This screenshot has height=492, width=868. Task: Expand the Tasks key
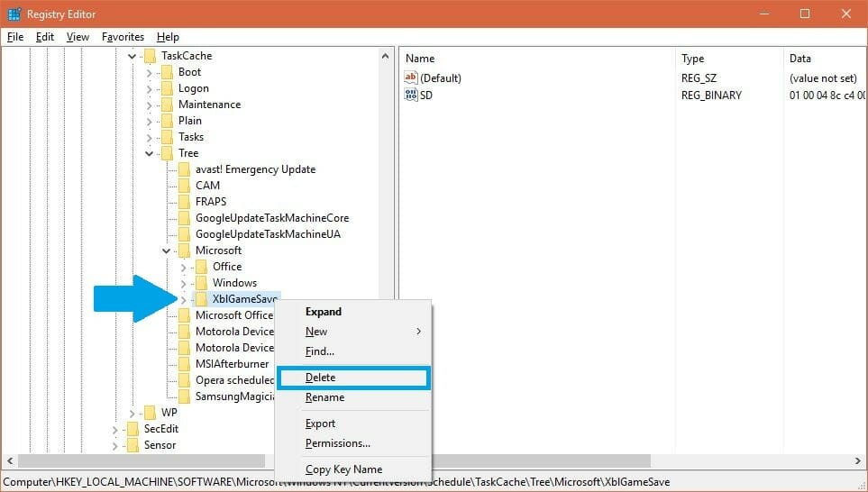(x=149, y=137)
